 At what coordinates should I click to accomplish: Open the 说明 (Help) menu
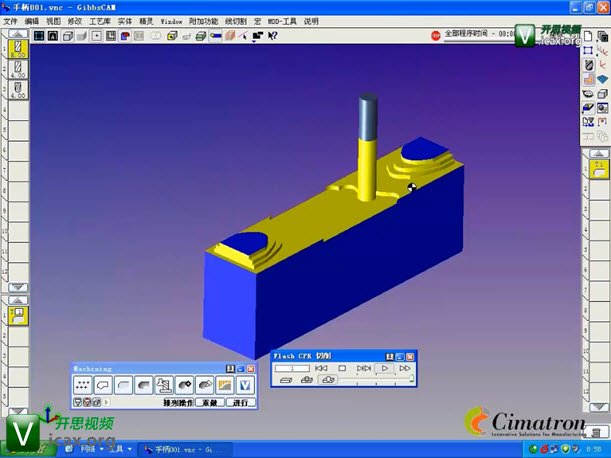pyautogui.click(x=311, y=21)
